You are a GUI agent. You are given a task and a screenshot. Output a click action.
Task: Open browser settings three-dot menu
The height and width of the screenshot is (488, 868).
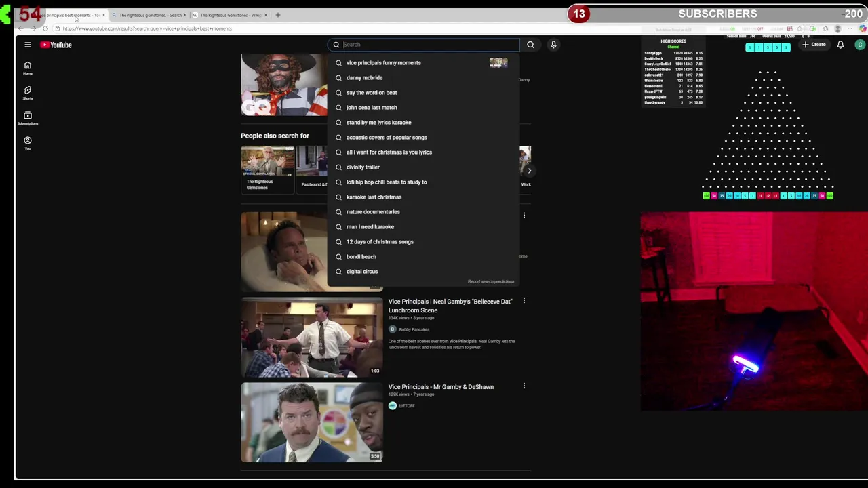pyautogui.click(x=850, y=28)
